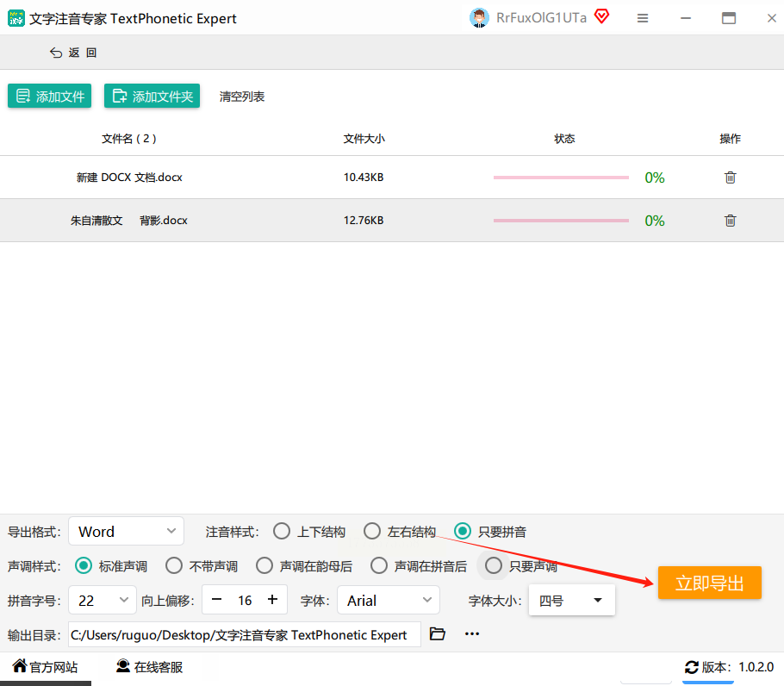Delete 新建 DOCX 文档.docx with trash icon
The height and width of the screenshot is (686, 784).
[730, 178]
